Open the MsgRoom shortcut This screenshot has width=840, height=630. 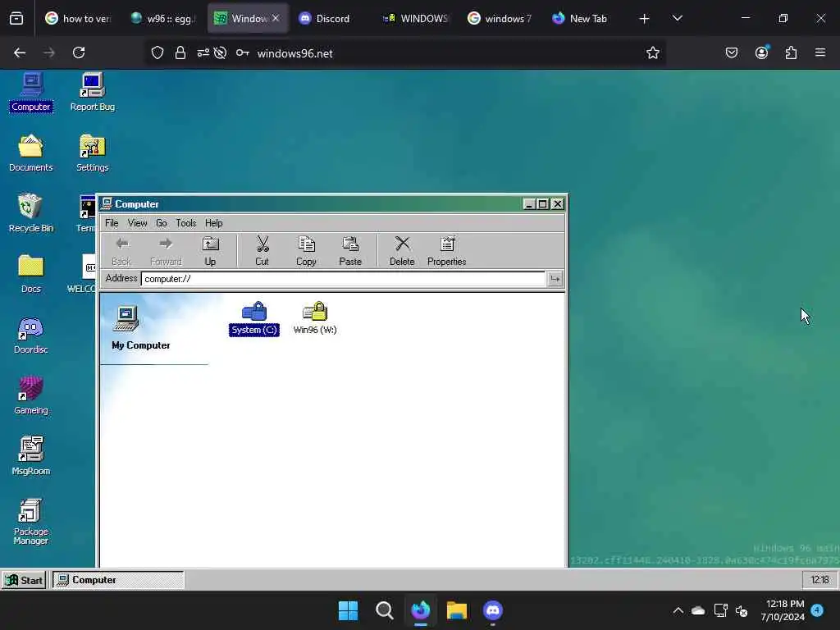tap(30, 456)
